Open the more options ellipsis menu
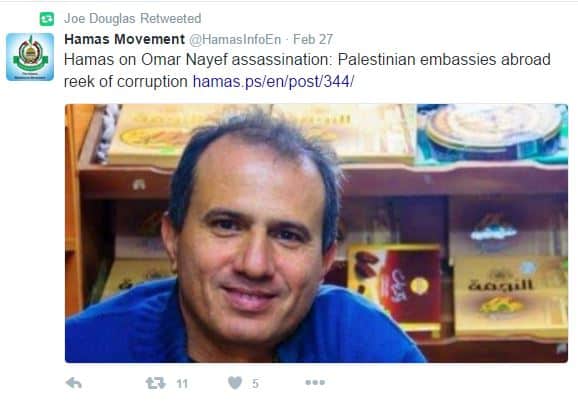Screen dimensions: 578x404 point(315,383)
